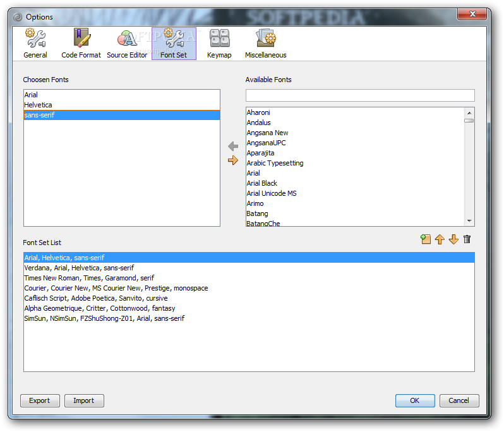Select the Courier monospace font set
Viewport: 504px width, 432px height.
(249, 288)
